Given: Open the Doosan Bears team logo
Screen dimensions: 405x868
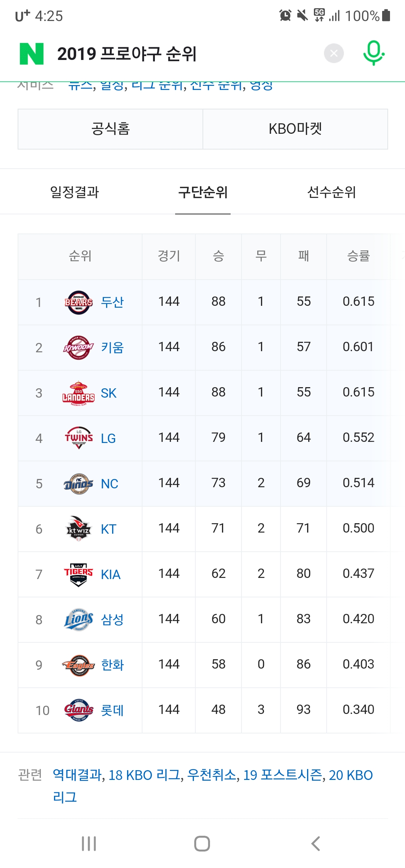Looking at the screenshot, I should pos(78,302).
